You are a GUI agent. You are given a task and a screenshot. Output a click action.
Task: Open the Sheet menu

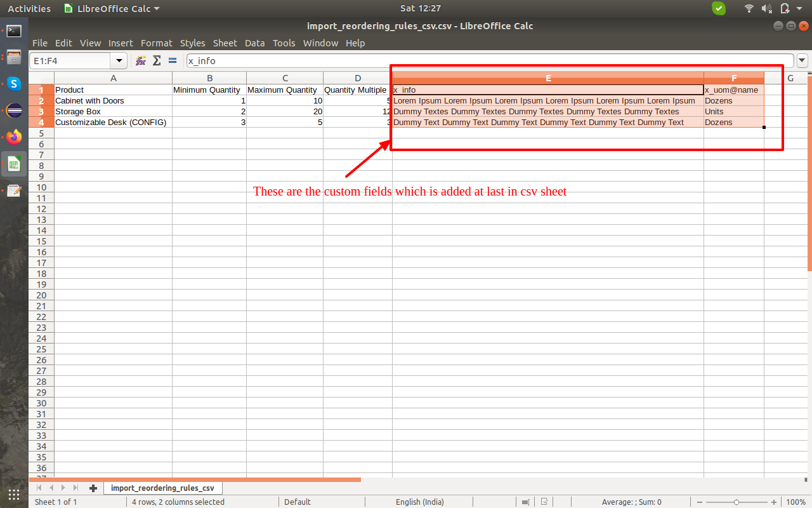(225, 43)
